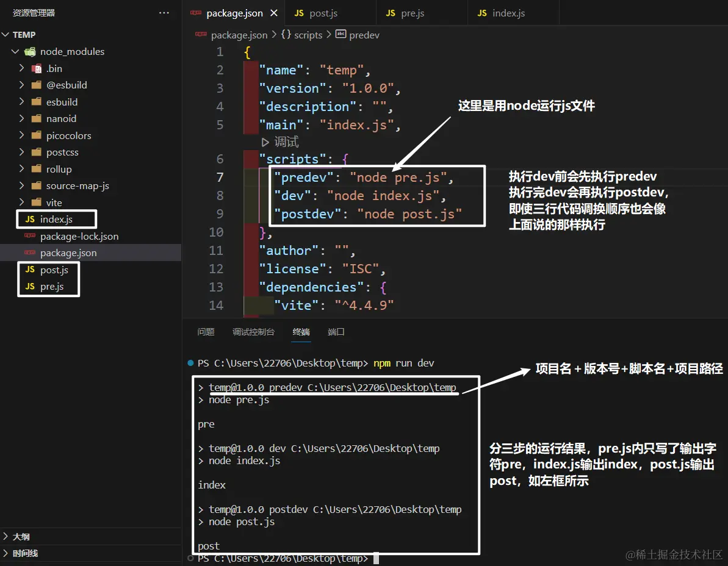Select the package.json editor tab
Image resolution: width=728 pixels, height=566 pixels.
(x=234, y=13)
